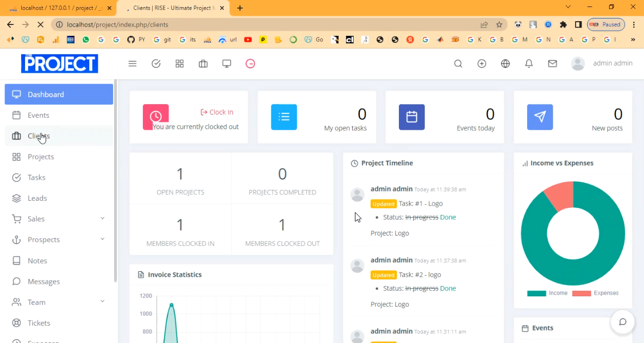Screen dimensions: 644x343
Task: Toggle the Expenses legend in chart
Action: 595,293
